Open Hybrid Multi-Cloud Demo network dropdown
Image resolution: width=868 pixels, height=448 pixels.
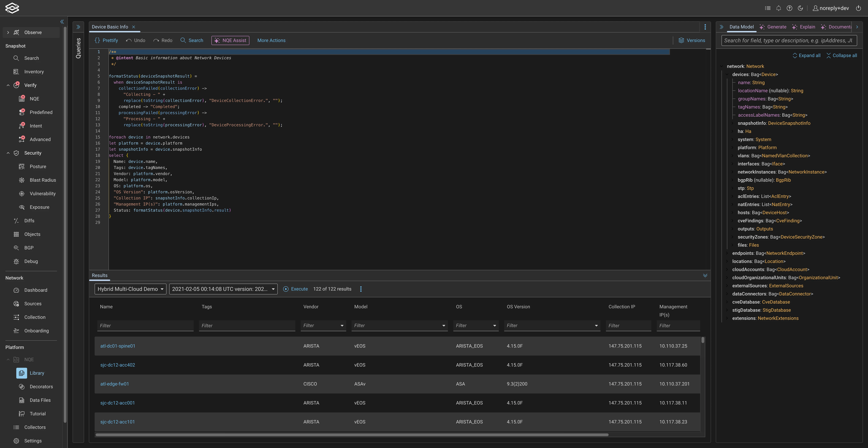point(130,289)
